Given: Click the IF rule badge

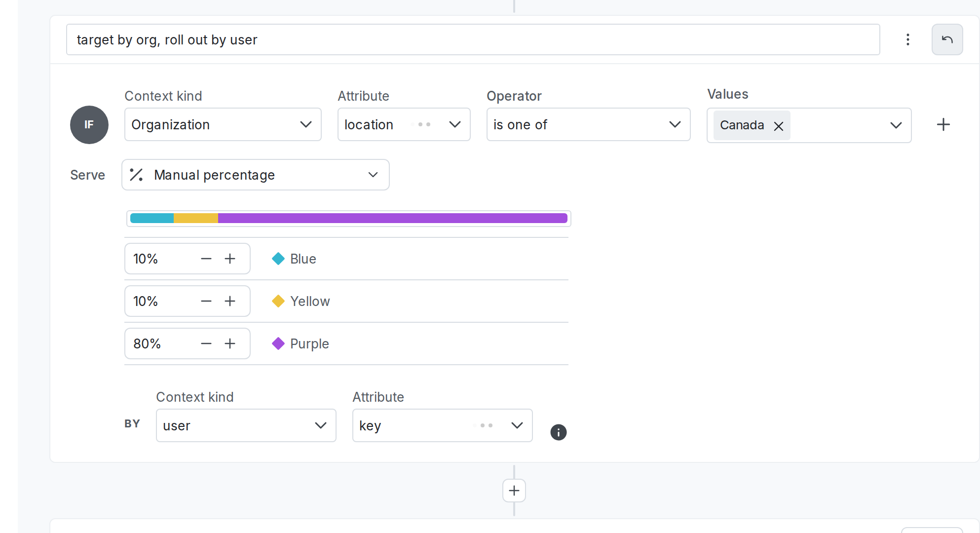Looking at the screenshot, I should pos(89,125).
